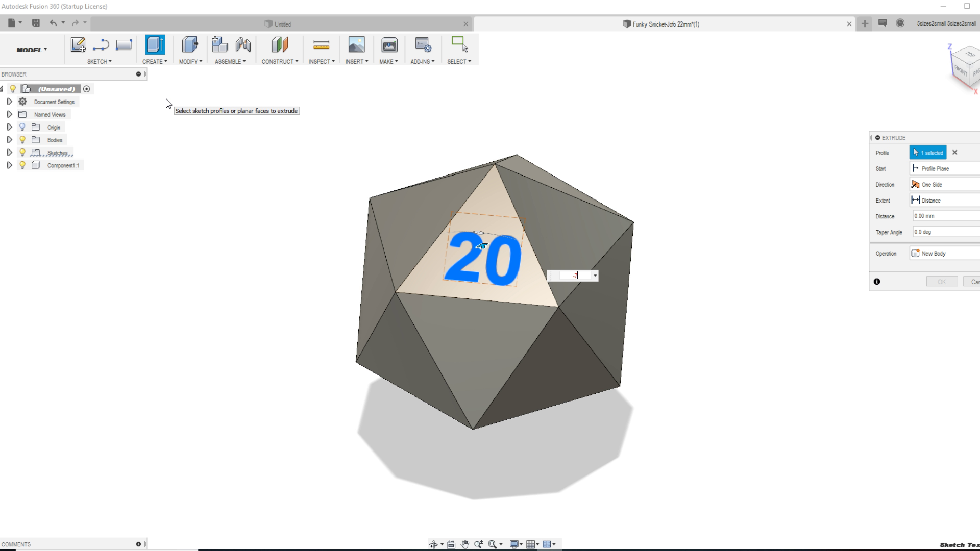
Task: Click the Zoom icon in navigation bar
Action: (x=478, y=544)
